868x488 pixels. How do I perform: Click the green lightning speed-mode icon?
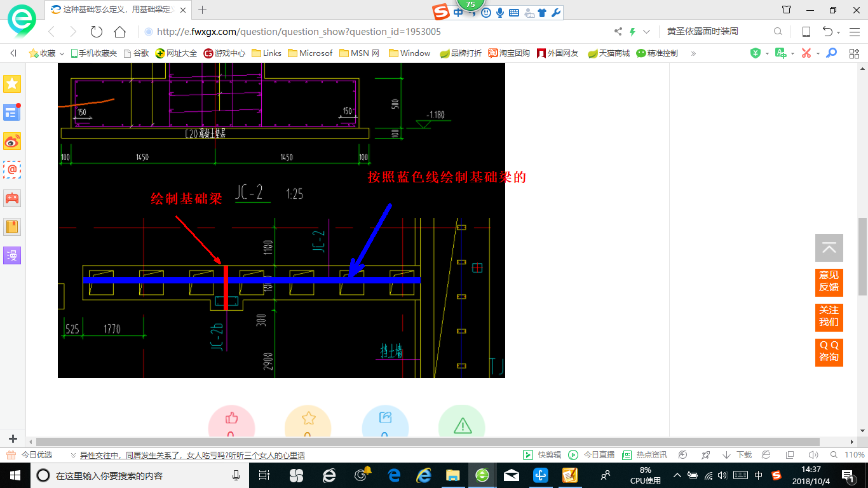633,32
